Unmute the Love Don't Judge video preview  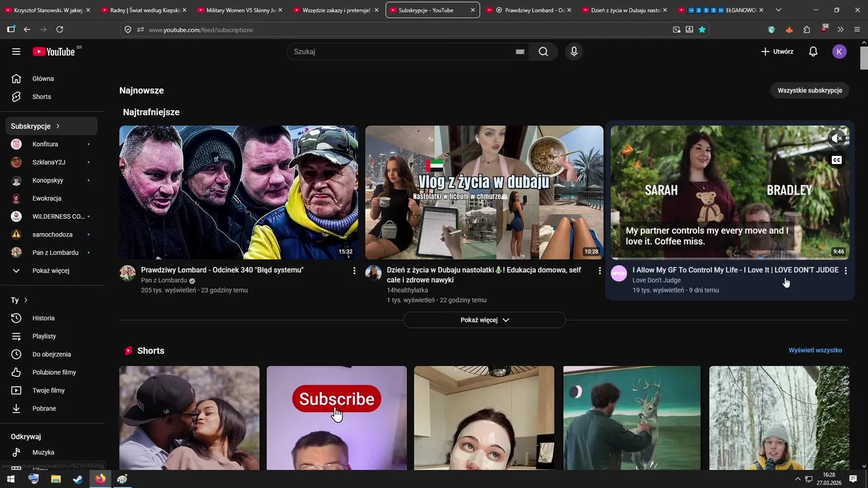click(837, 138)
